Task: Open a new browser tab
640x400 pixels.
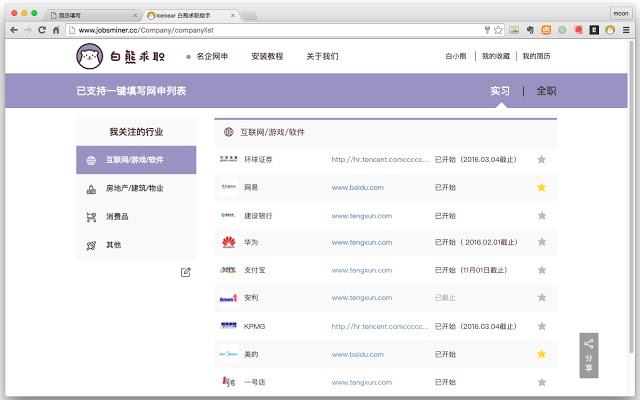Action: tap(249, 16)
